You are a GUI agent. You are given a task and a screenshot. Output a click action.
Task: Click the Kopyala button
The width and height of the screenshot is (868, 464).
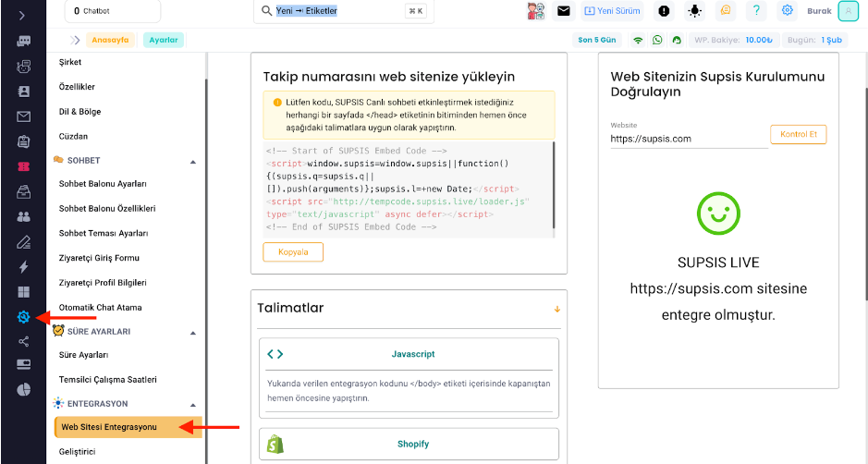(x=293, y=252)
